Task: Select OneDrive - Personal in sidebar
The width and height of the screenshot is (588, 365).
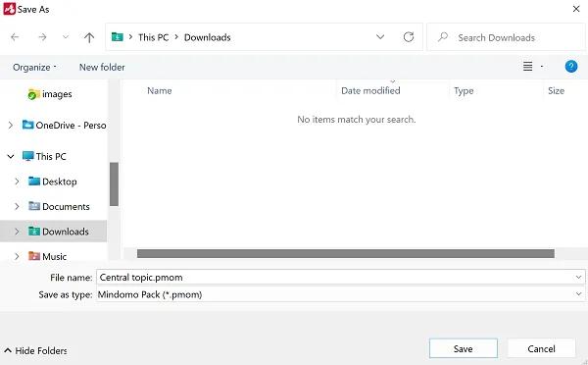Action: pyautogui.click(x=64, y=125)
